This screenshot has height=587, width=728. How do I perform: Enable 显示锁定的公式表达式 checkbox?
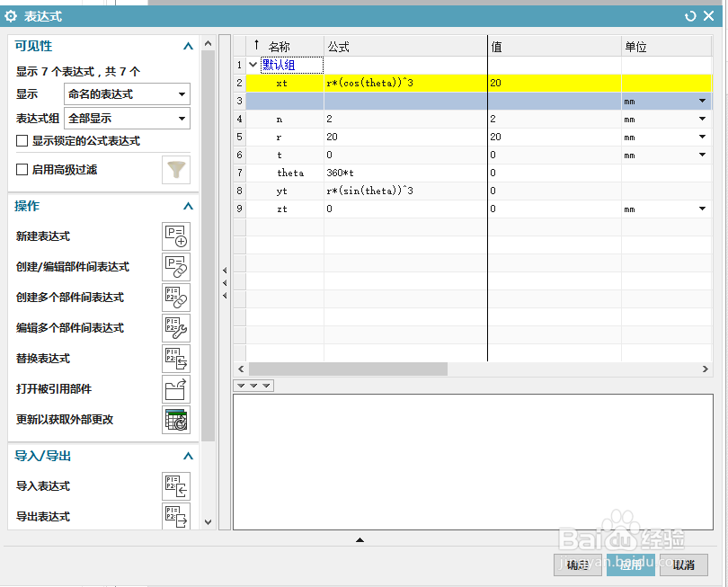coord(22,141)
